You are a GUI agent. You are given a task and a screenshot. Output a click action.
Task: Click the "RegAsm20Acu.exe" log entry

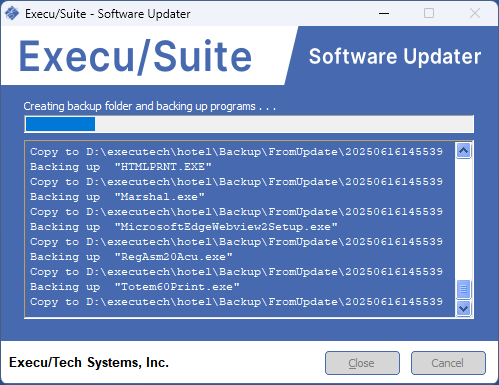pos(131,257)
